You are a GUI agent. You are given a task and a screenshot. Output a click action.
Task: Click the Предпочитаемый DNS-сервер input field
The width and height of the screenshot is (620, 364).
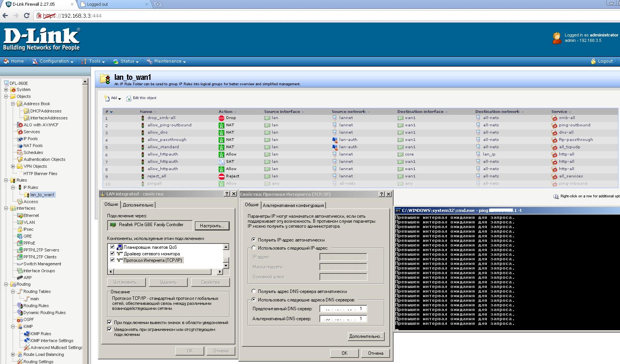[x=343, y=309]
